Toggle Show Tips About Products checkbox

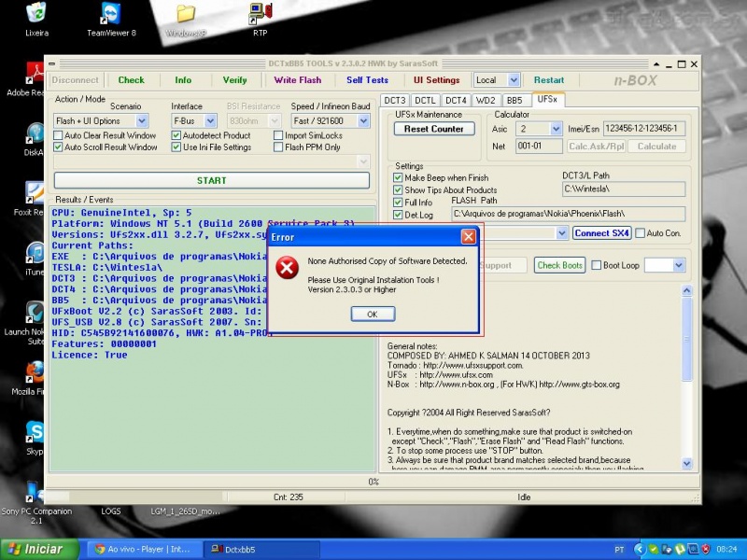[x=398, y=190]
